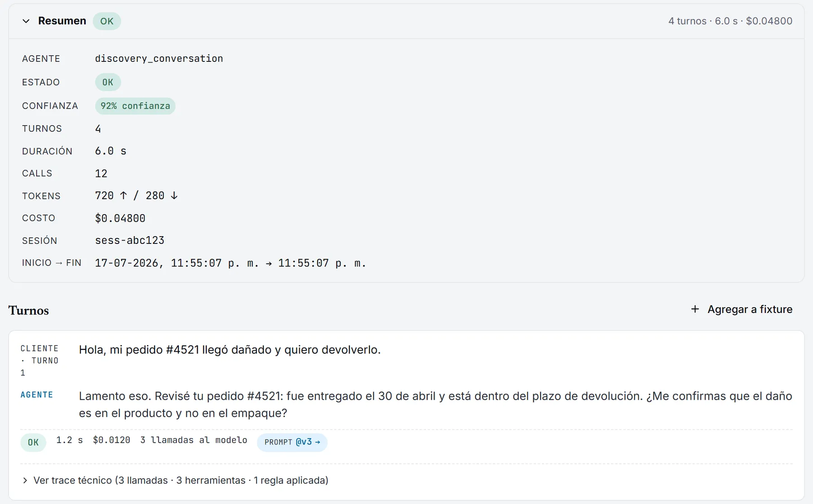Click Agregar a fixture button
This screenshot has height=504, width=813.
click(741, 309)
